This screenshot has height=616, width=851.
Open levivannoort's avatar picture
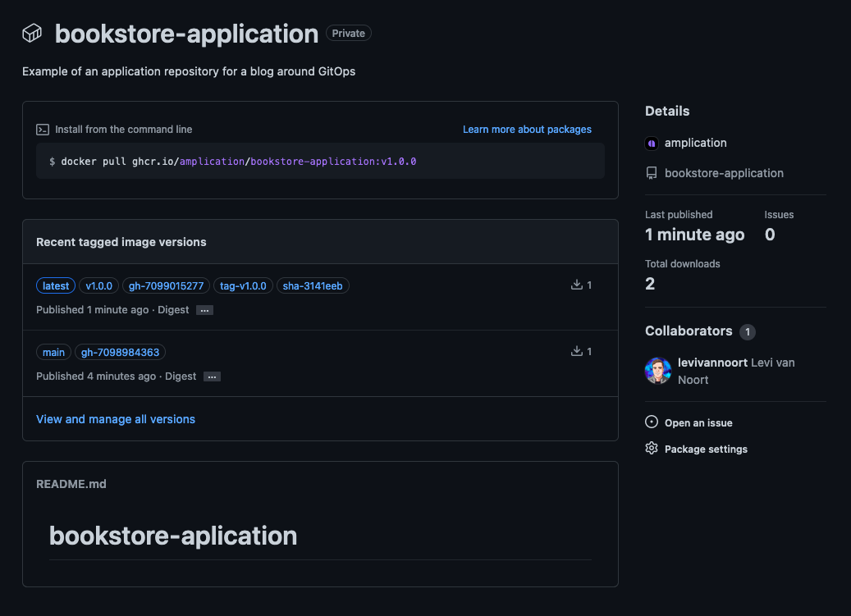pos(658,371)
